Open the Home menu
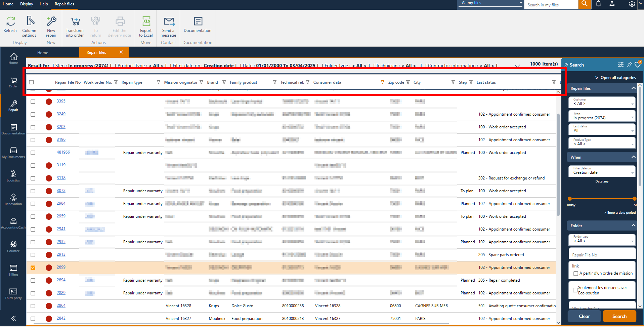Screen dimensions: 644x327 (8, 4)
